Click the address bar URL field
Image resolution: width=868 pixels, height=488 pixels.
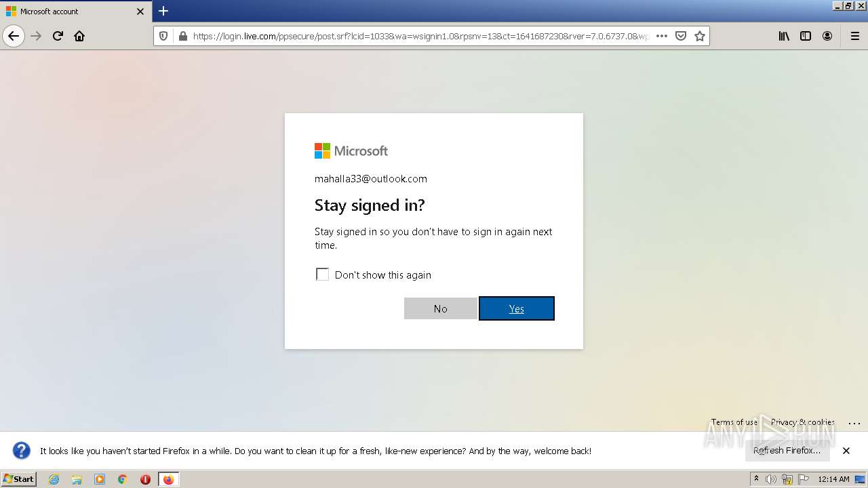tap(420, 36)
